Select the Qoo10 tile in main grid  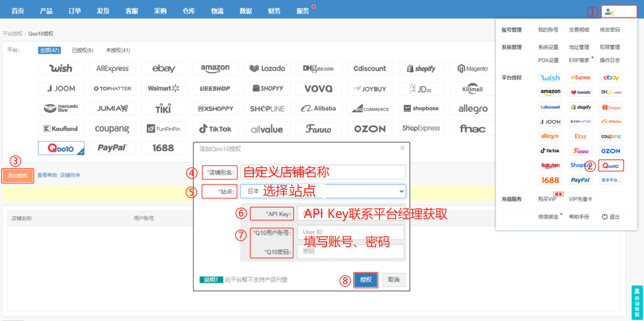tap(61, 148)
